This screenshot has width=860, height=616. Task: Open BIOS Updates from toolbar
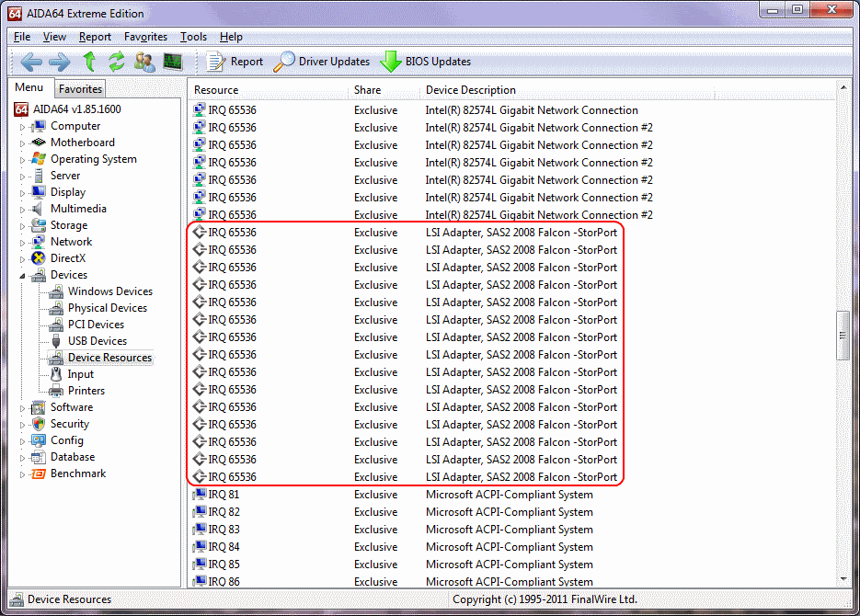[425, 62]
